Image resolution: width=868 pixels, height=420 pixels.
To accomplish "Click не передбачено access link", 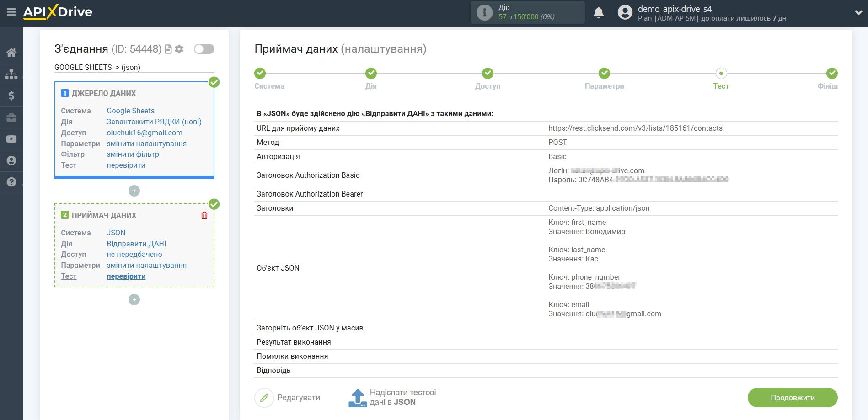I will click(x=134, y=254).
